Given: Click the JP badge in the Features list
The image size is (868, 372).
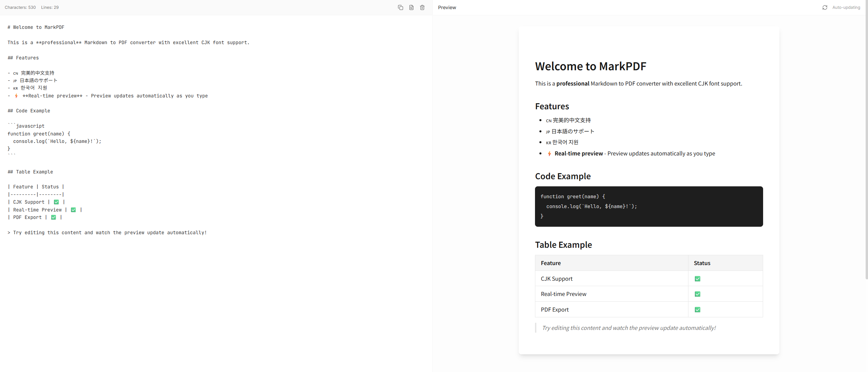Looking at the screenshot, I should (548, 132).
